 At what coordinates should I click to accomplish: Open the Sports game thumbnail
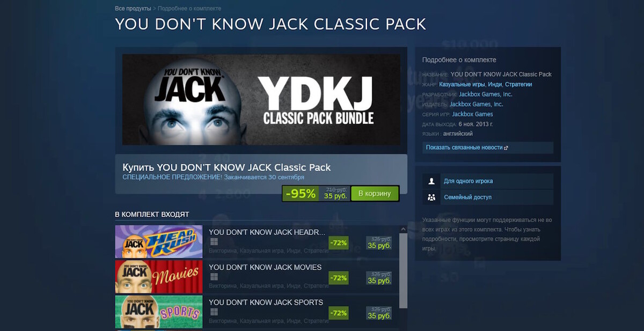tap(159, 312)
